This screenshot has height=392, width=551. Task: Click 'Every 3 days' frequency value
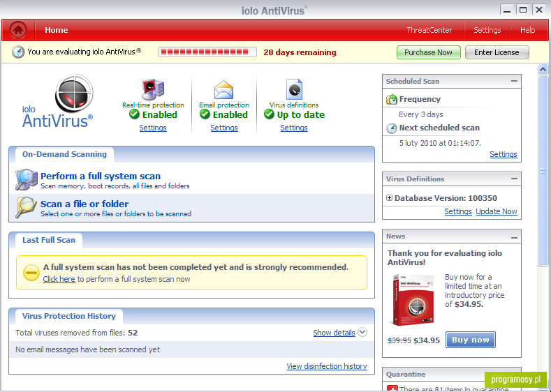pos(421,114)
